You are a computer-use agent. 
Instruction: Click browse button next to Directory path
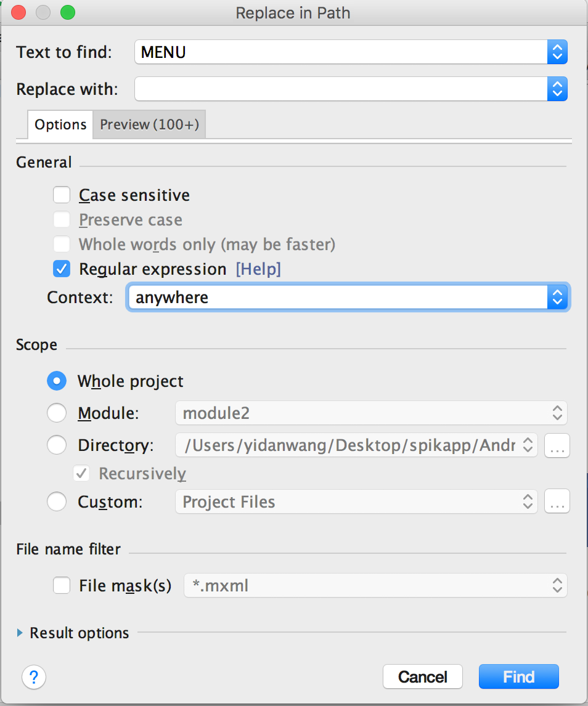pyautogui.click(x=557, y=445)
